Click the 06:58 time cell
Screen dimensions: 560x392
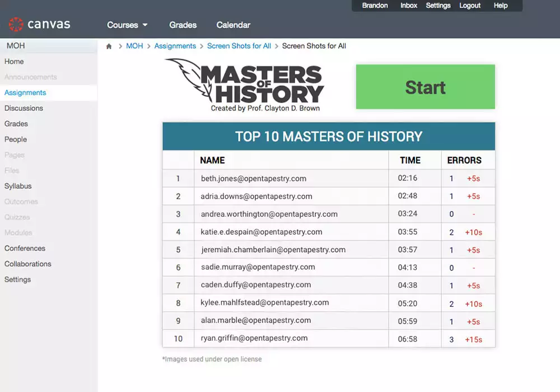click(408, 339)
